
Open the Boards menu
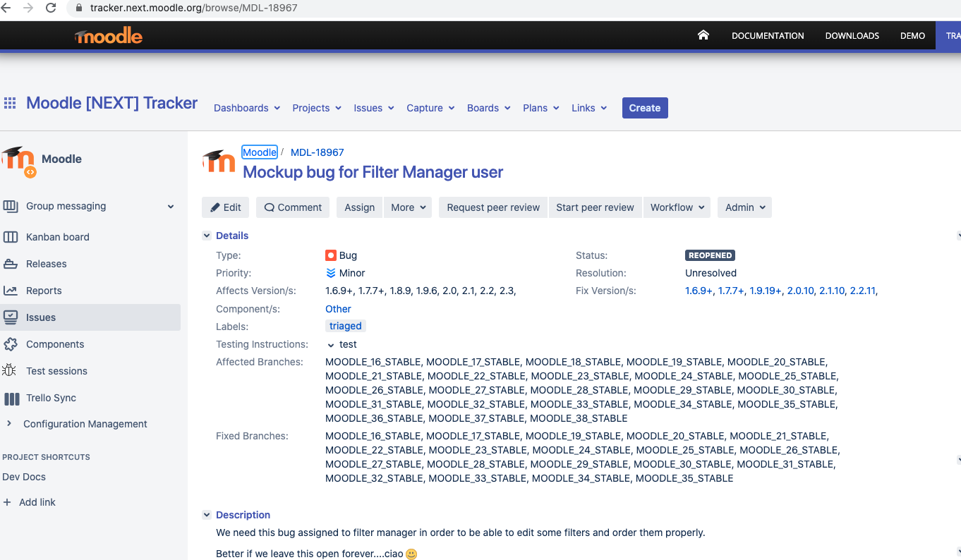tap(489, 108)
